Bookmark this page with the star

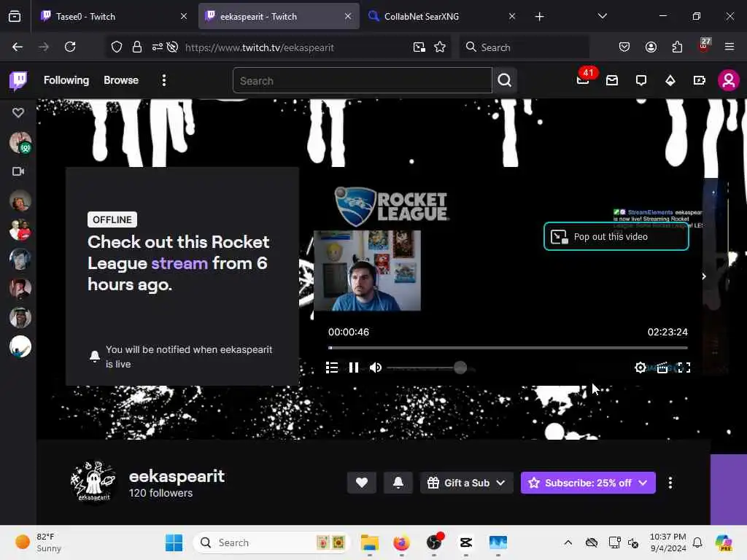440,47
